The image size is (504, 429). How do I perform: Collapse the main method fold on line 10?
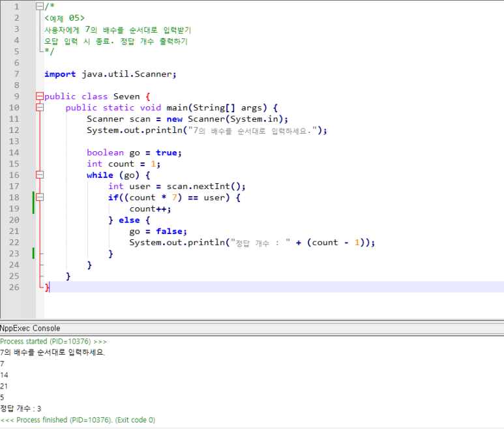coord(40,108)
